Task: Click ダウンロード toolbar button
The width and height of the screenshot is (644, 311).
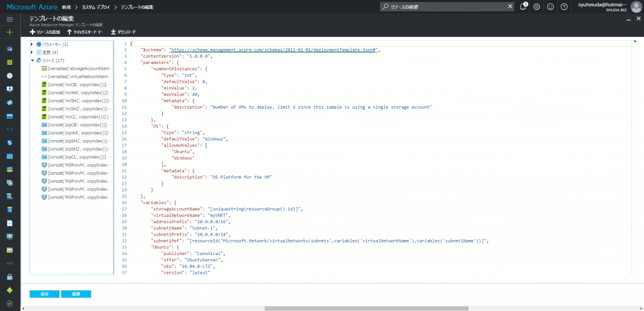Action: (x=123, y=32)
